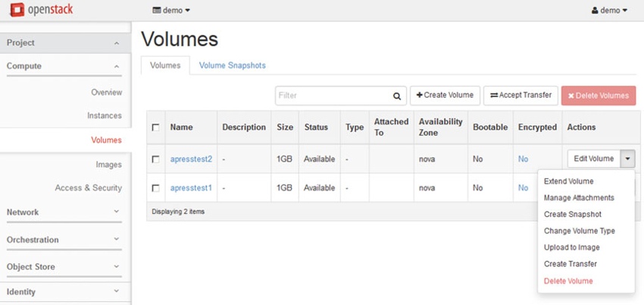Toggle the apresstest2 actions dropdown arrow
The image size is (644, 305).
[628, 159]
